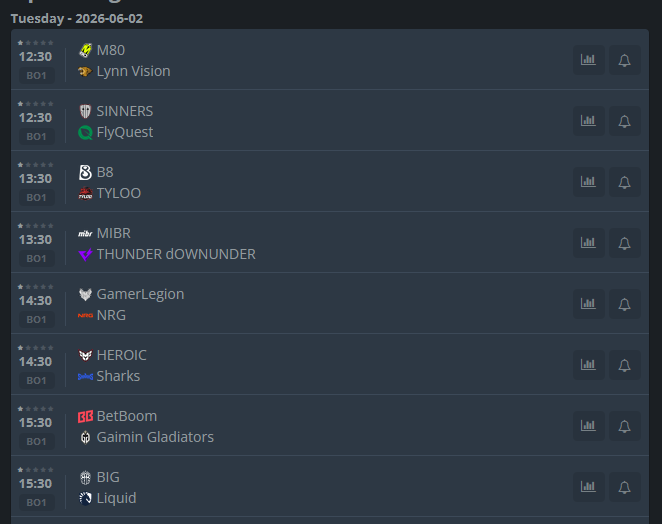Click the 12:30 time of SINNERS match
This screenshot has width=662, height=524.
pyautogui.click(x=35, y=117)
